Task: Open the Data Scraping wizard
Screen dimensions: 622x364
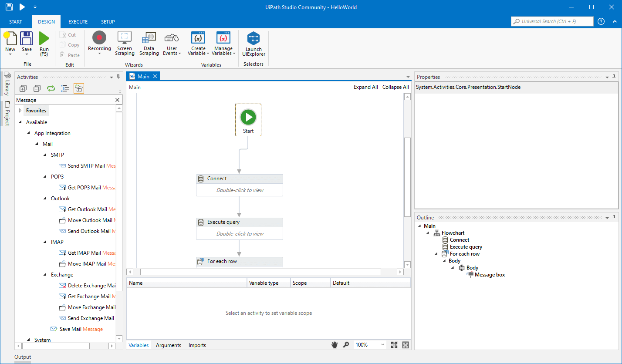Action: coord(149,44)
